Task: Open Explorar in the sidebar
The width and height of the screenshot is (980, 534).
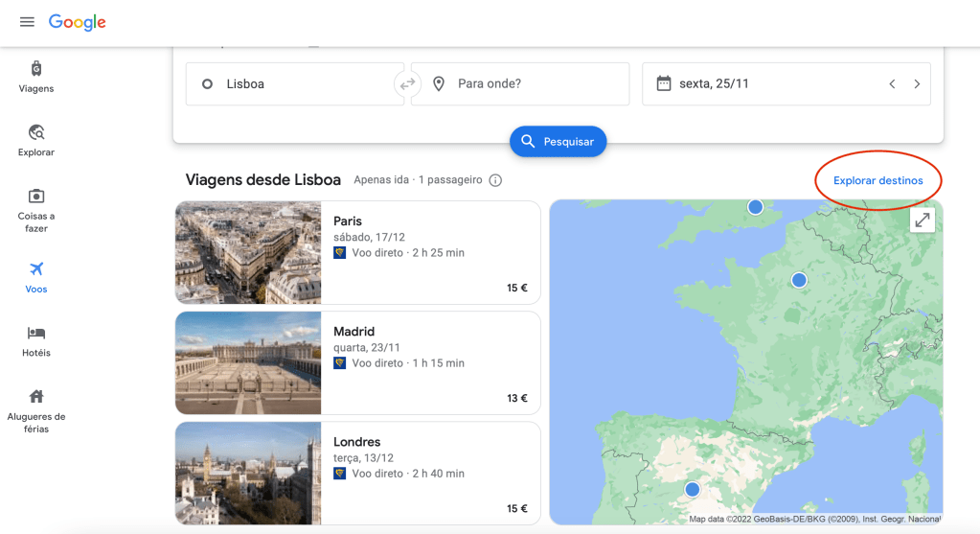Action: pyautogui.click(x=36, y=140)
